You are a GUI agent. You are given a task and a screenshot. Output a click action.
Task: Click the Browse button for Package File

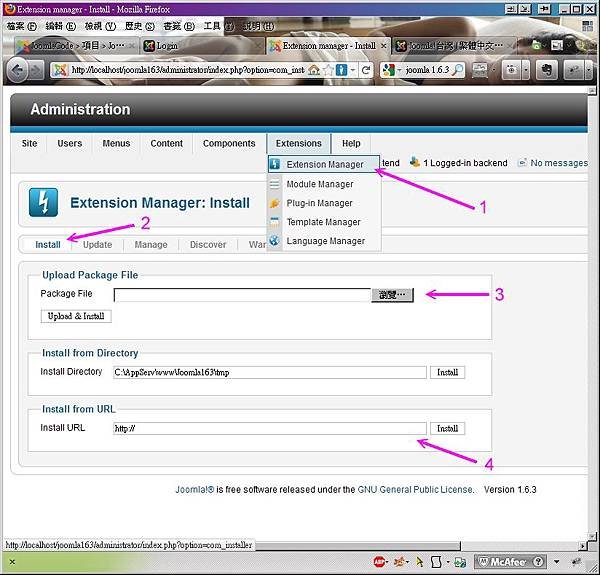coord(392,295)
